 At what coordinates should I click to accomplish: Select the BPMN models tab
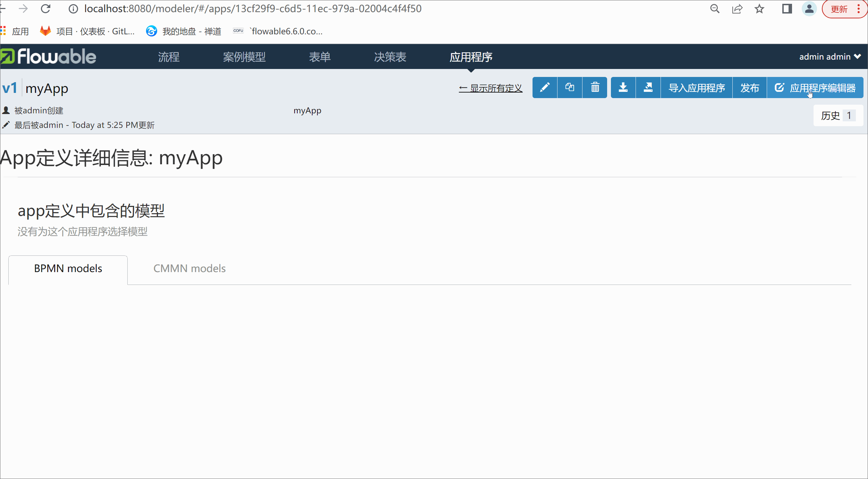coord(68,269)
